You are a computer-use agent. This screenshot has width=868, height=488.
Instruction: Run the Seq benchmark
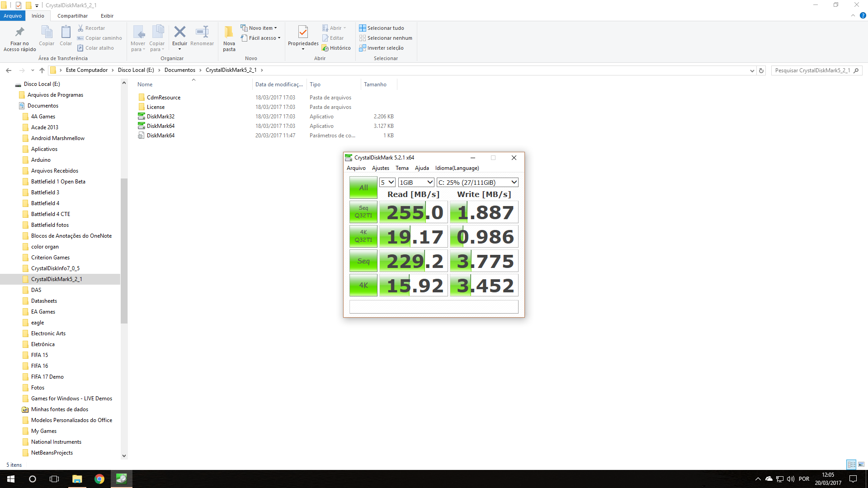363,261
